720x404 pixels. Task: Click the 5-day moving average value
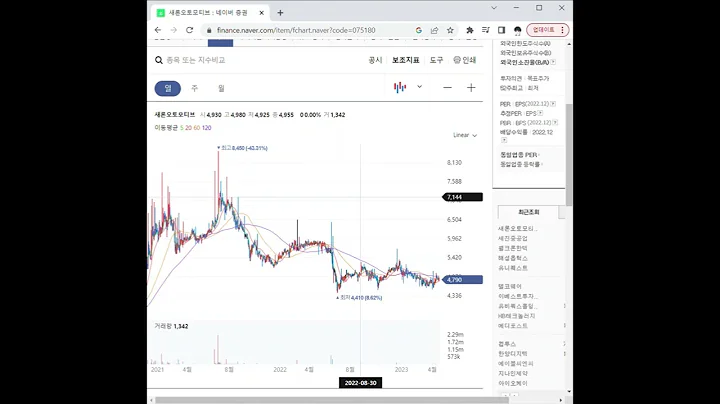point(181,128)
